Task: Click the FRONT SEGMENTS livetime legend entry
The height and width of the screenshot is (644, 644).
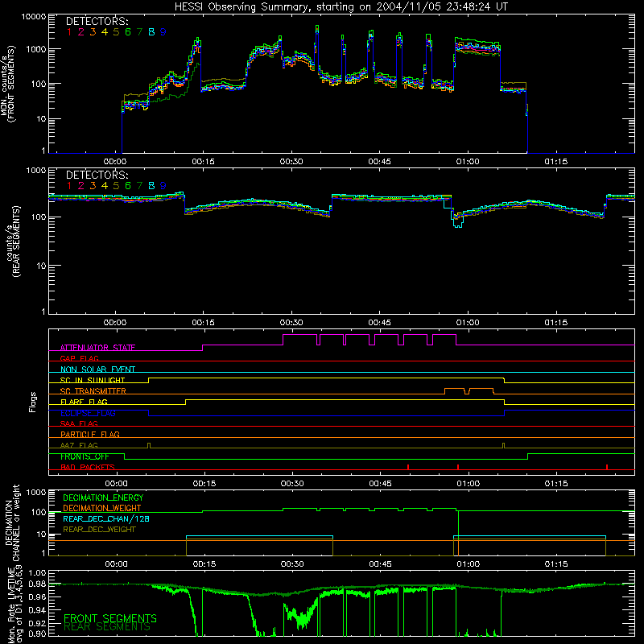Action: coord(110,618)
